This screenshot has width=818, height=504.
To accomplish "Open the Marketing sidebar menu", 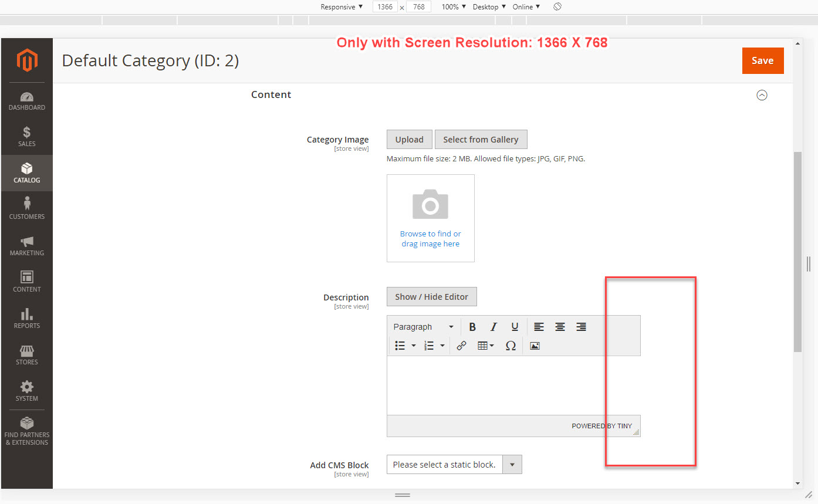I will coord(27,246).
